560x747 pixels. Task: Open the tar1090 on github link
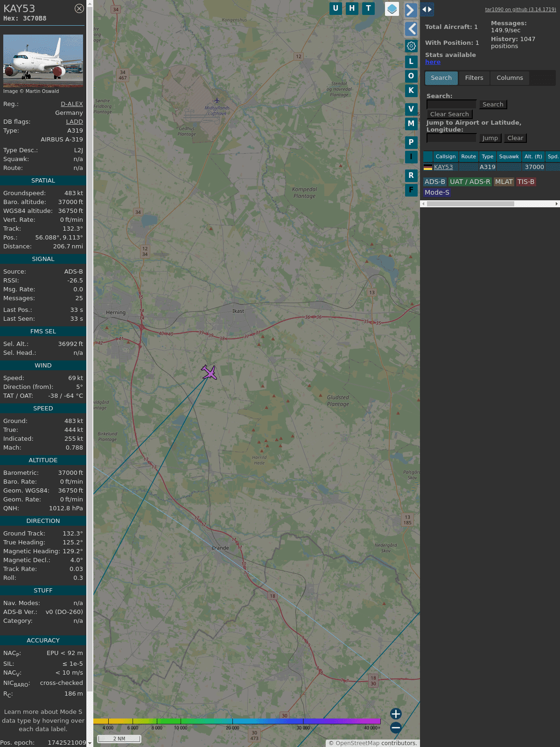tap(520, 9)
